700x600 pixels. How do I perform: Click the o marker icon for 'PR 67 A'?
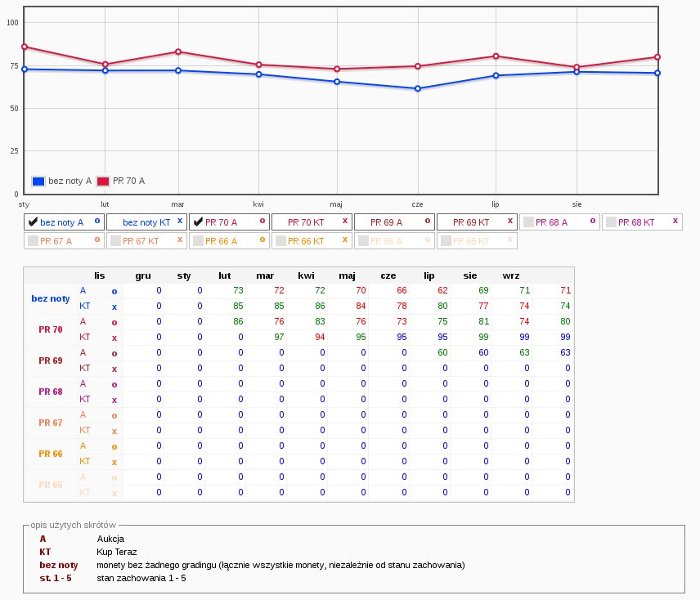(x=97, y=240)
